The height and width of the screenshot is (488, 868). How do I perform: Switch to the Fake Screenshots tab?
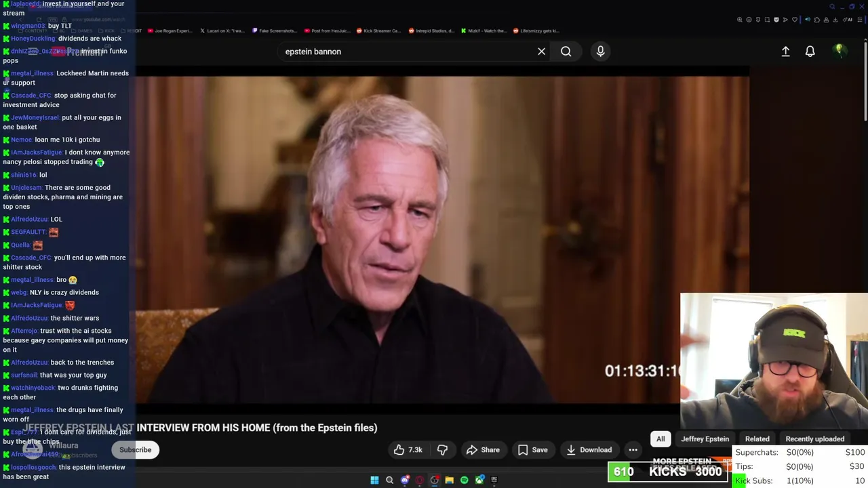(x=275, y=30)
